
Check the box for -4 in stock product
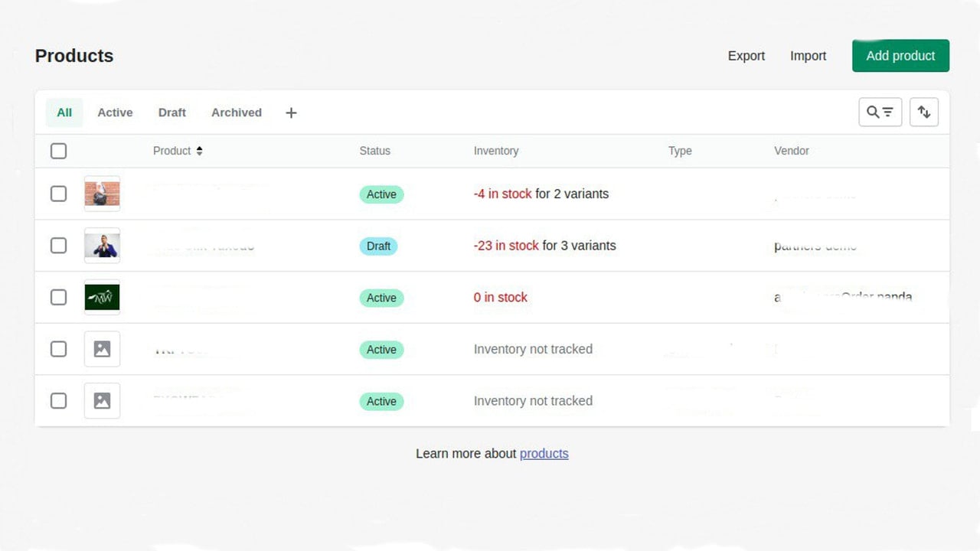(58, 194)
